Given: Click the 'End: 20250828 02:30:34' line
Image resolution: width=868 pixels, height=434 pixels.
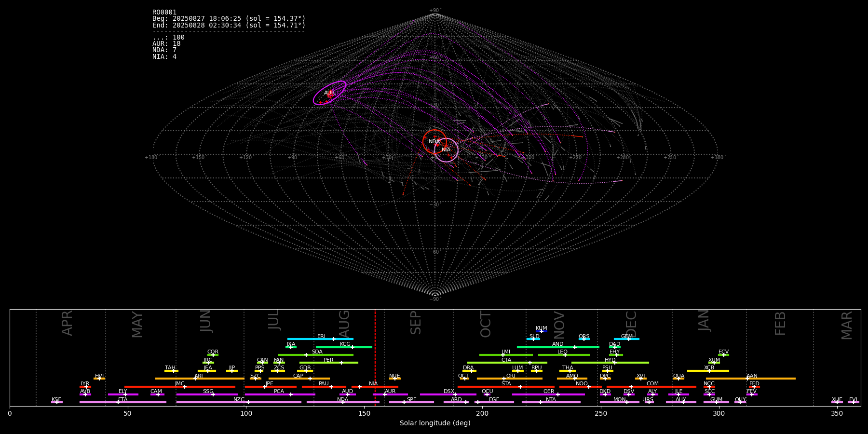Looking at the screenshot, I should point(229,25).
